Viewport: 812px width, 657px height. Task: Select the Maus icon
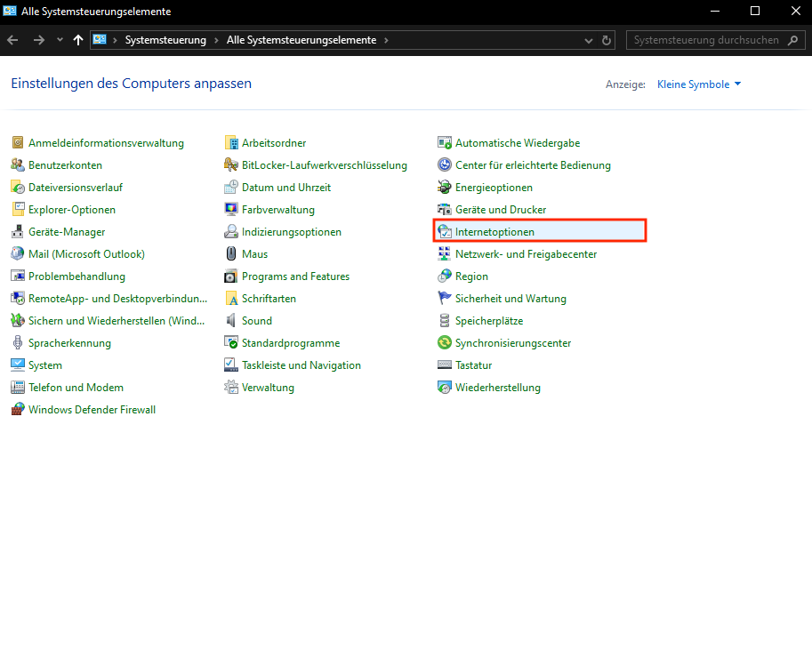point(231,254)
